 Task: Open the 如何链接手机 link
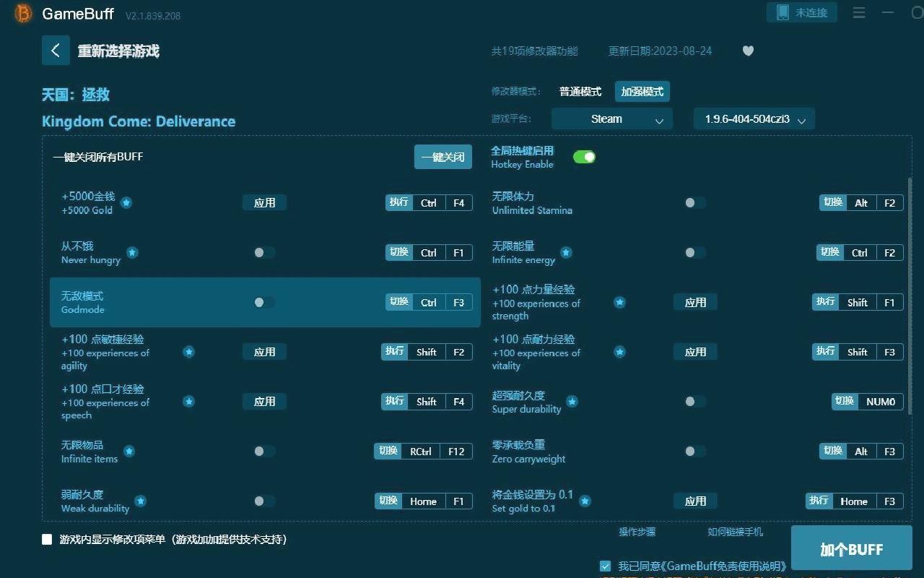point(735,532)
